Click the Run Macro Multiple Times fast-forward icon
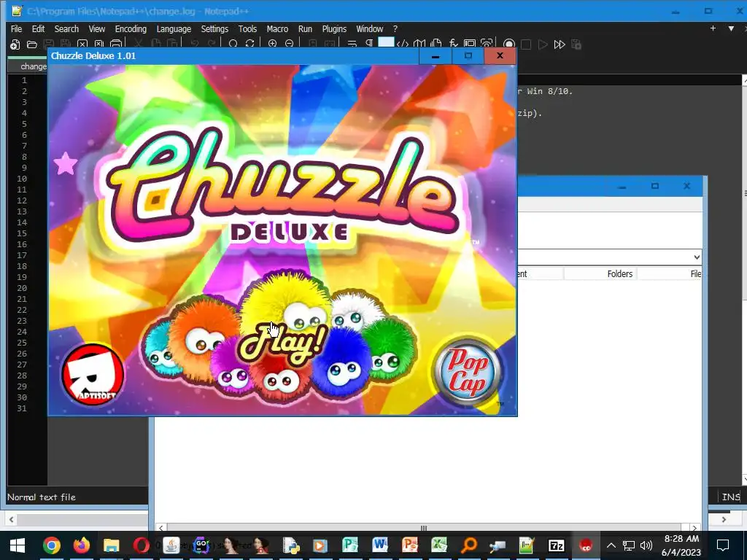This screenshot has width=747, height=560. point(560,44)
